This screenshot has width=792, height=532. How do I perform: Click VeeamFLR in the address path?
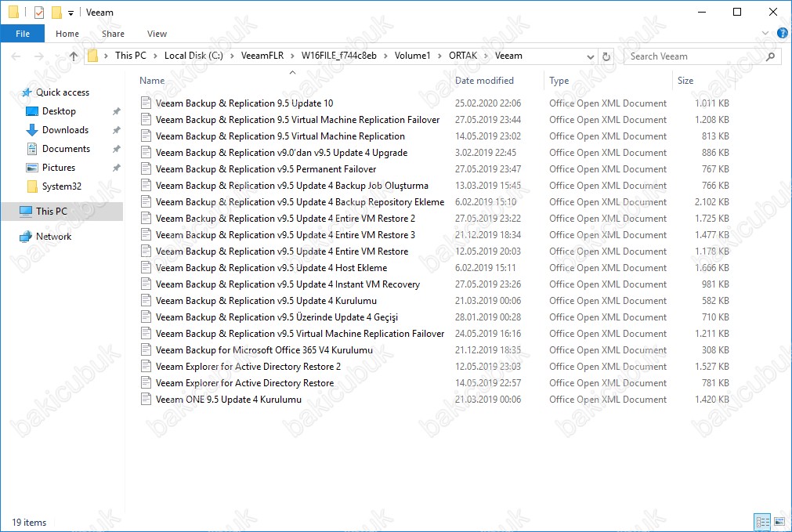click(x=262, y=56)
